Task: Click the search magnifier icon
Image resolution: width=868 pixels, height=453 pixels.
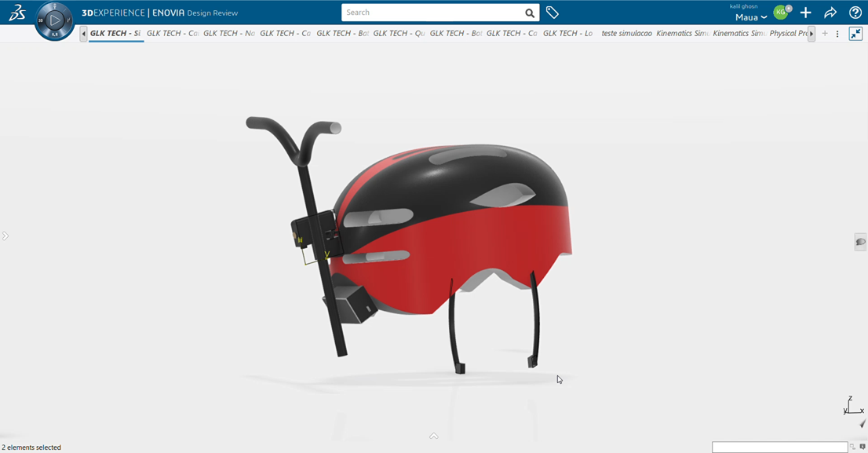Action: (530, 13)
